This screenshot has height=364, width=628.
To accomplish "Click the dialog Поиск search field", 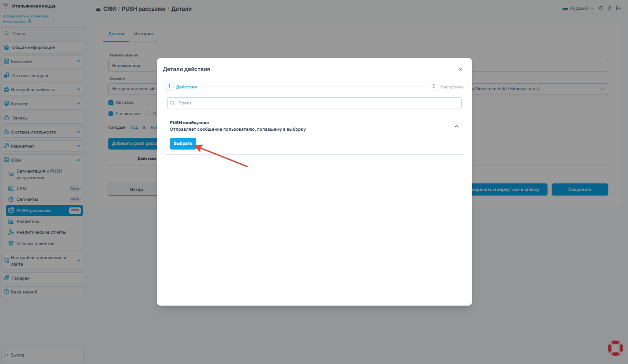I will click(314, 103).
